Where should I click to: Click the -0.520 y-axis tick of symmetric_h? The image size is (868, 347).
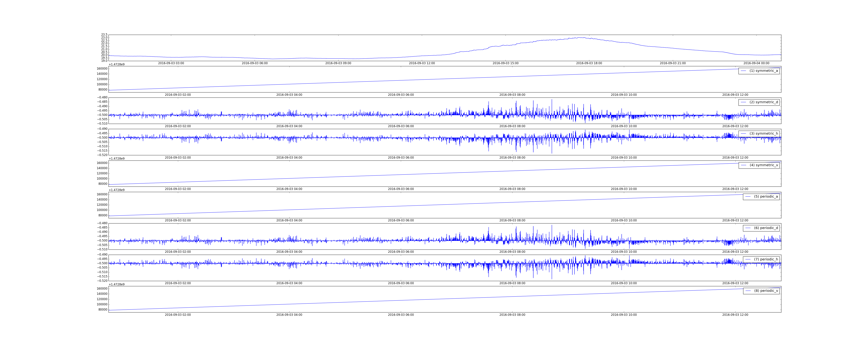(102, 155)
